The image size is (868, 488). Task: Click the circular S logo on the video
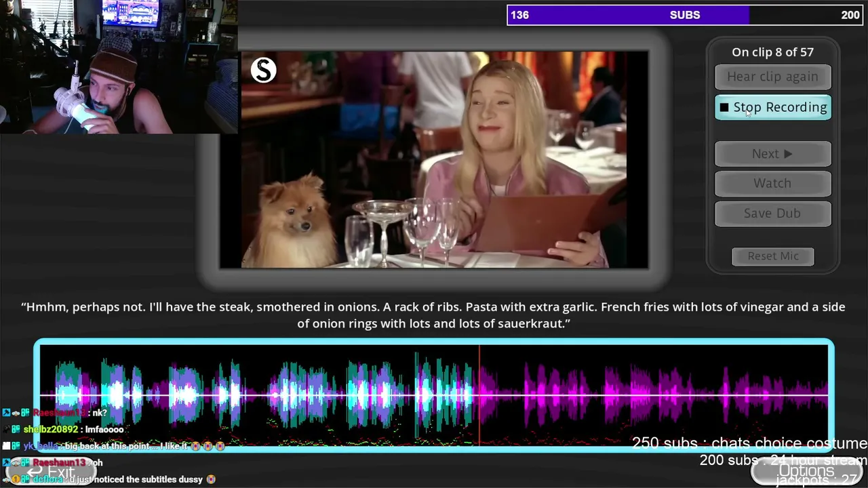tap(263, 70)
